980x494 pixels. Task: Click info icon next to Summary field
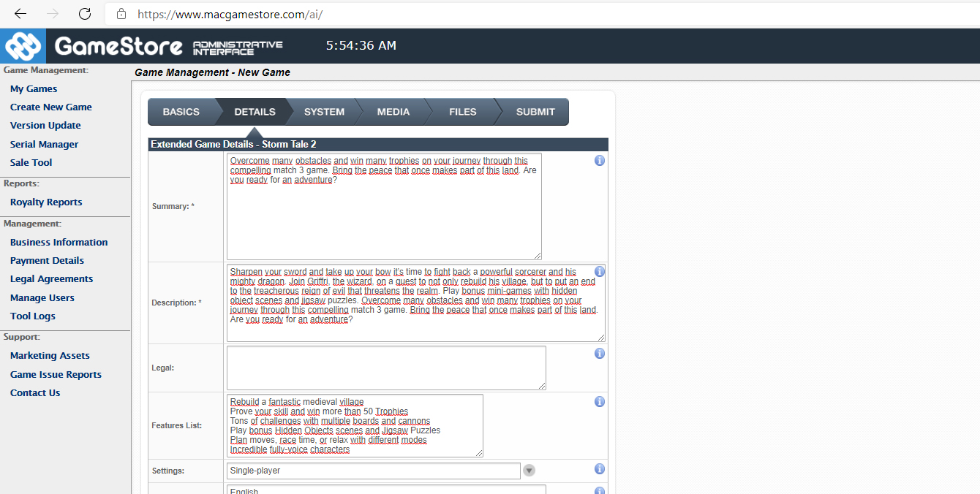(x=600, y=160)
